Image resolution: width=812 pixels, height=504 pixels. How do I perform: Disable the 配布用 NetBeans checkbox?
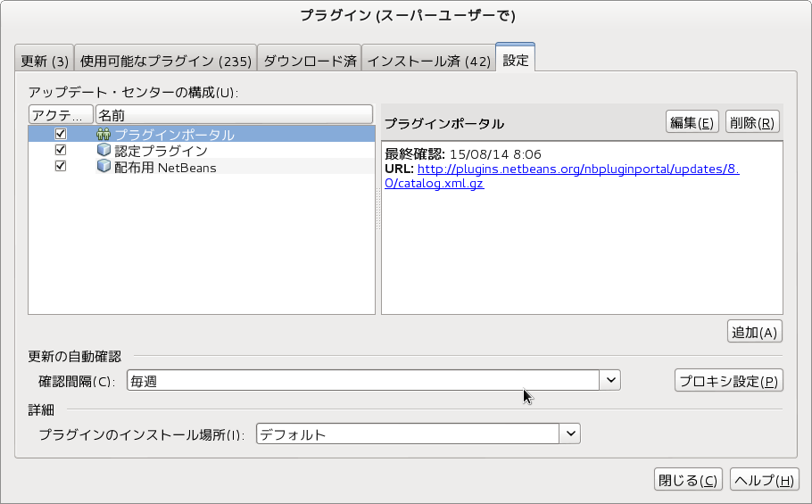(x=61, y=166)
